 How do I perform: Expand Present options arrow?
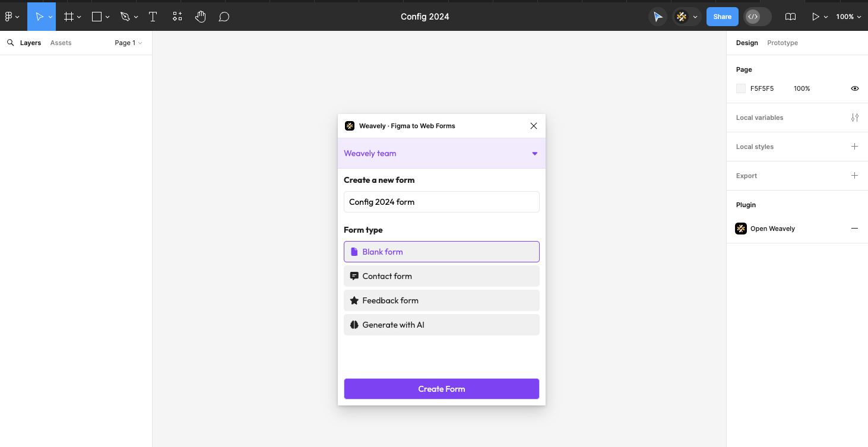(x=825, y=17)
